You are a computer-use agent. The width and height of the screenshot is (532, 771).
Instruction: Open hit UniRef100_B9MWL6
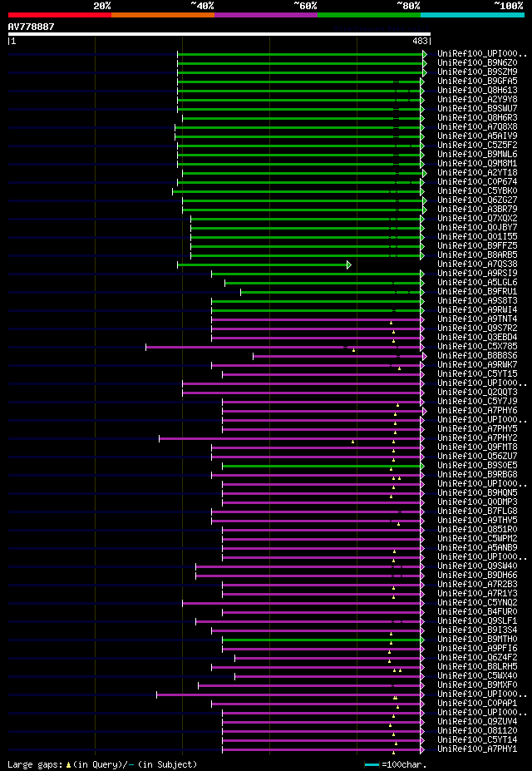[x=477, y=155]
